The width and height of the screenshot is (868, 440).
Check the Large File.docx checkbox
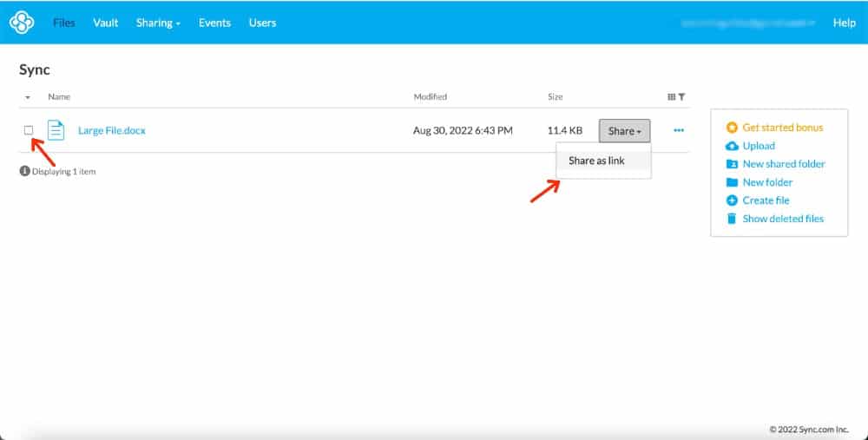point(29,130)
